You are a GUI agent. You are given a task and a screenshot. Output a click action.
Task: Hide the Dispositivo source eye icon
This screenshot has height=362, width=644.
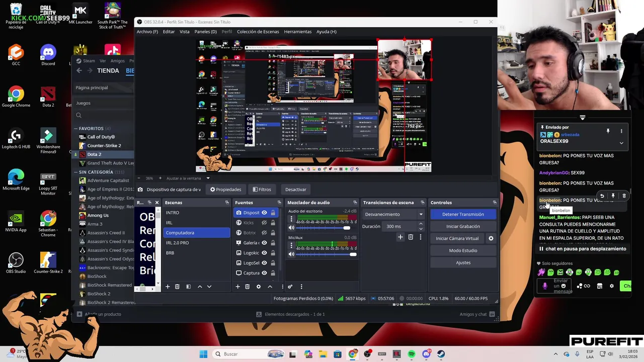point(264,213)
